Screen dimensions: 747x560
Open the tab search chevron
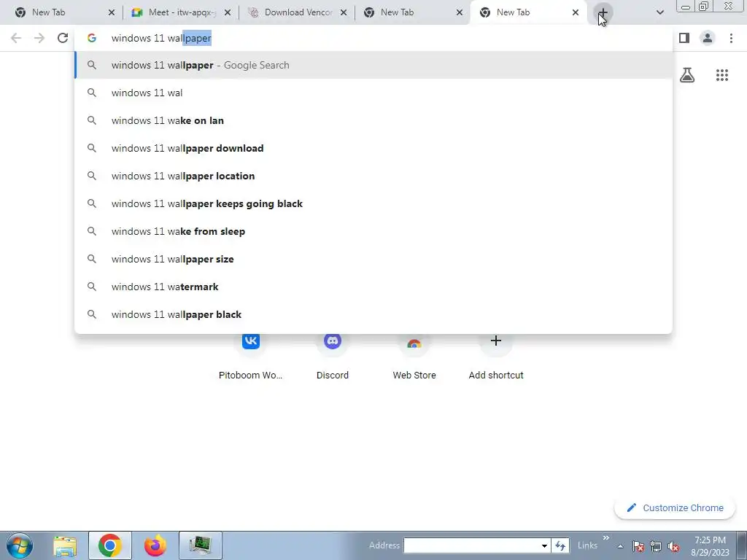(x=659, y=12)
